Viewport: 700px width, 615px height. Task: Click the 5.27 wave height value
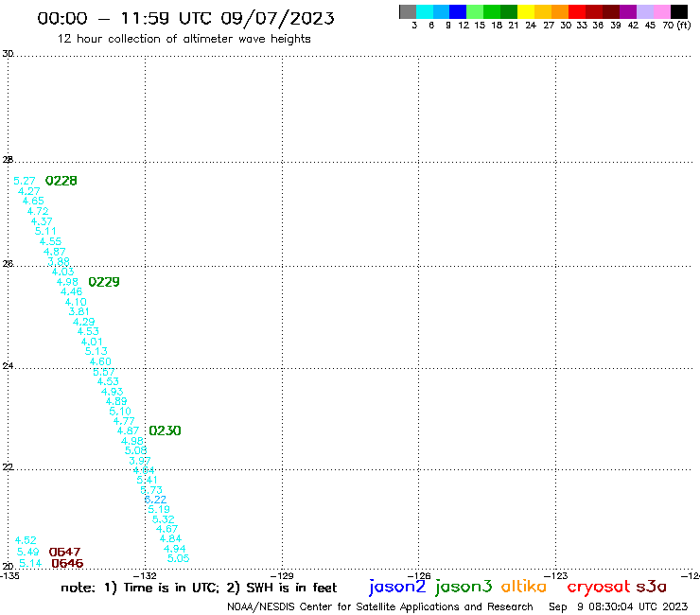24,181
